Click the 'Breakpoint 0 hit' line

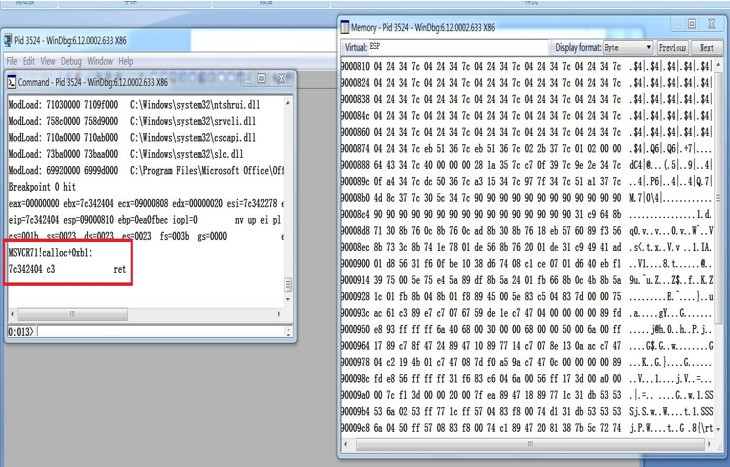click(x=42, y=187)
